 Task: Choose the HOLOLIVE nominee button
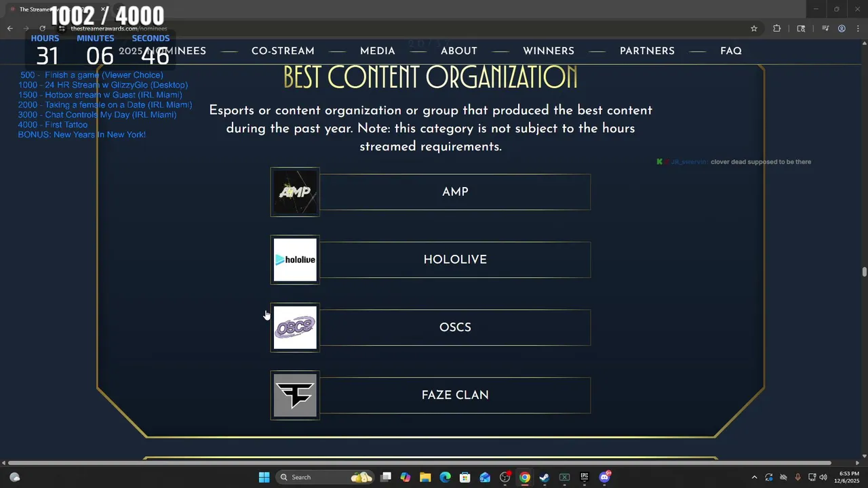pyautogui.click(x=455, y=260)
